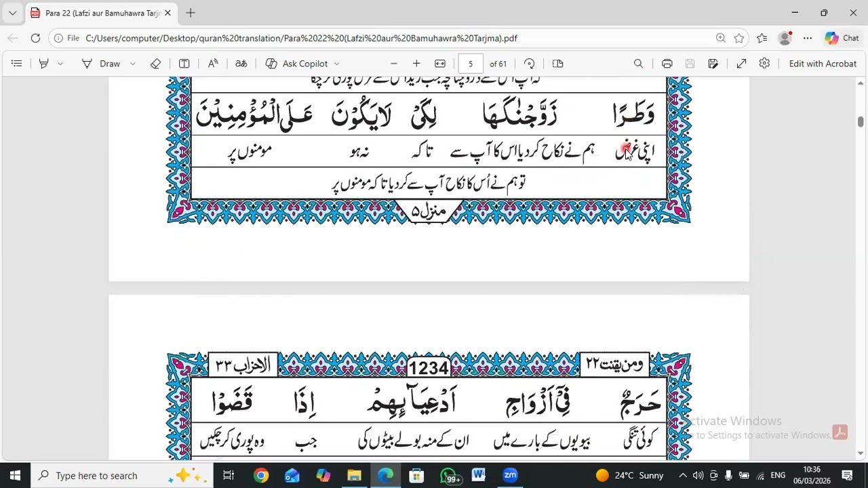The image size is (868, 488).
Task: Zoom out of the PDF page
Action: [x=393, y=64]
